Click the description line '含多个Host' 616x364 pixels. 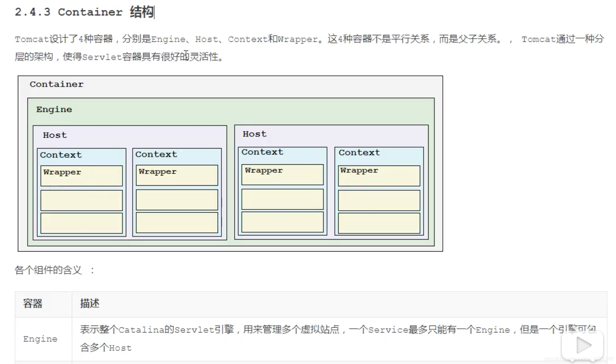click(x=106, y=348)
